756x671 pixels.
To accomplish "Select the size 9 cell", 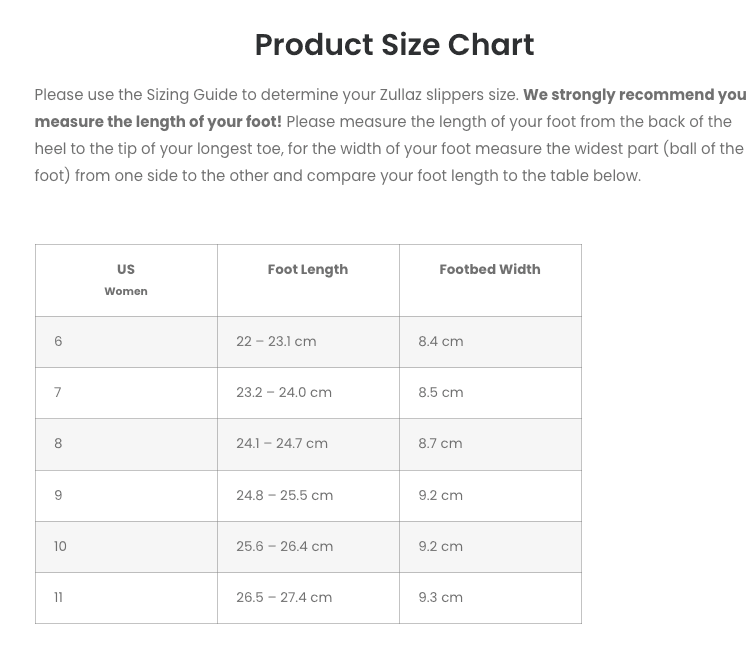I will click(58, 496).
